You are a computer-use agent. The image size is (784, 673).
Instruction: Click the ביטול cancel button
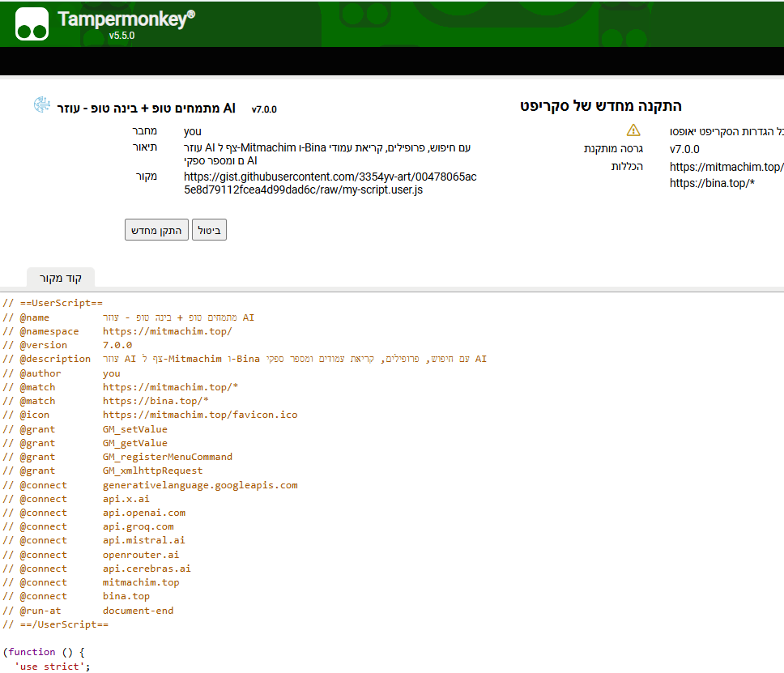[209, 230]
